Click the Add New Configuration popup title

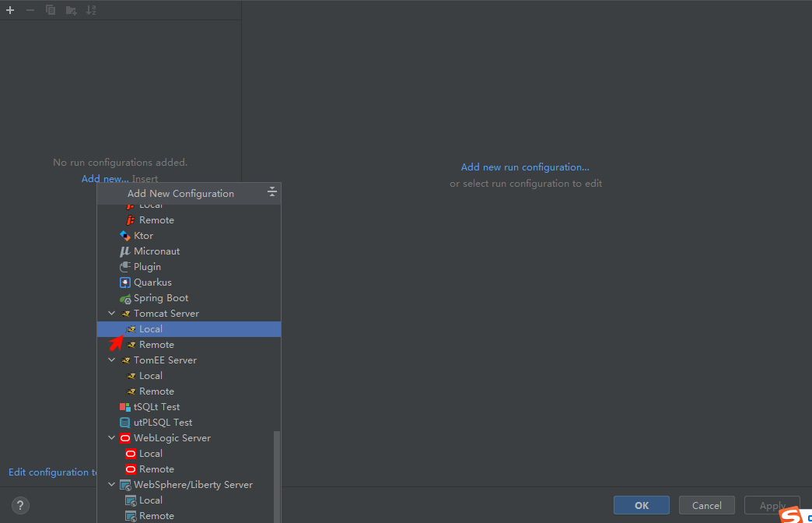pos(180,193)
